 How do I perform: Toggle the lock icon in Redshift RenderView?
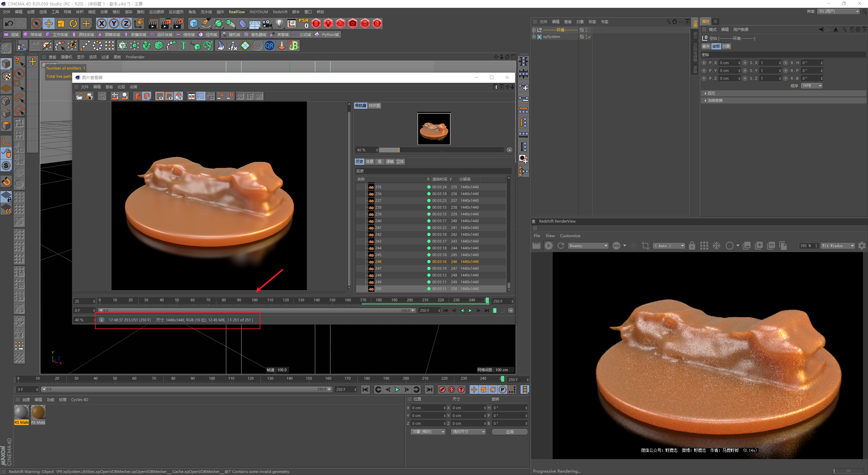pyautogui.click(x=692, y=246)
